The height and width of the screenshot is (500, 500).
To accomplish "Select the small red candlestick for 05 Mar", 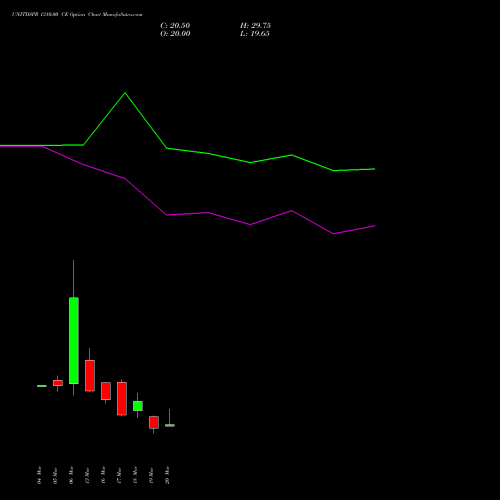I will (x=58, y=383).
